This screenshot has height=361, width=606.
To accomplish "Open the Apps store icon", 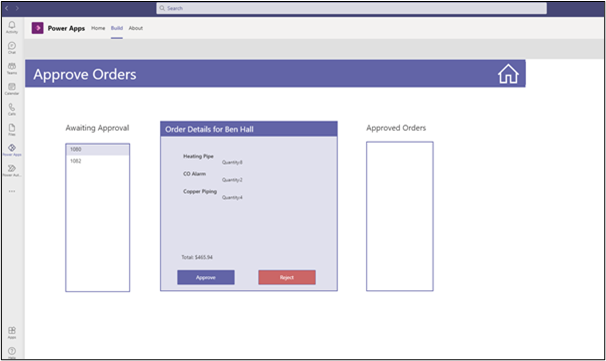I will (12, 330).
